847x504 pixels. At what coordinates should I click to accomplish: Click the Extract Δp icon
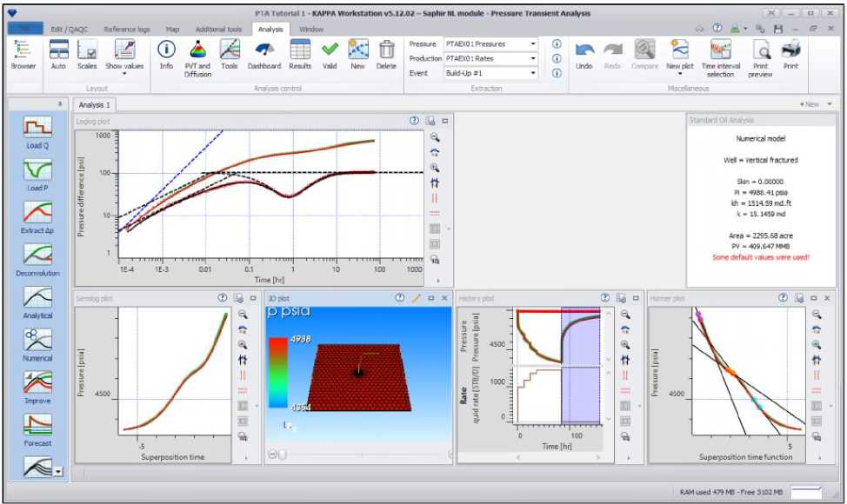(38, 214)
